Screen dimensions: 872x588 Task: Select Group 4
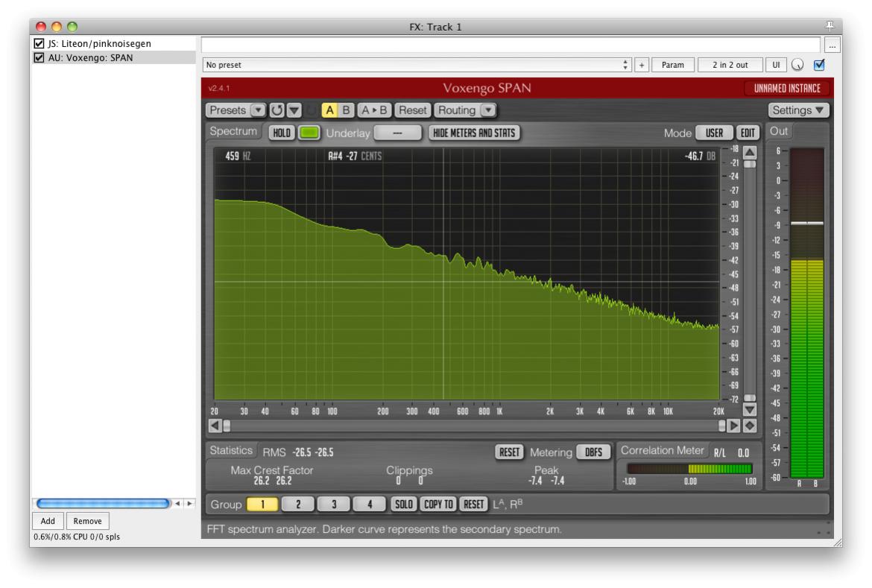pos(369,504)
